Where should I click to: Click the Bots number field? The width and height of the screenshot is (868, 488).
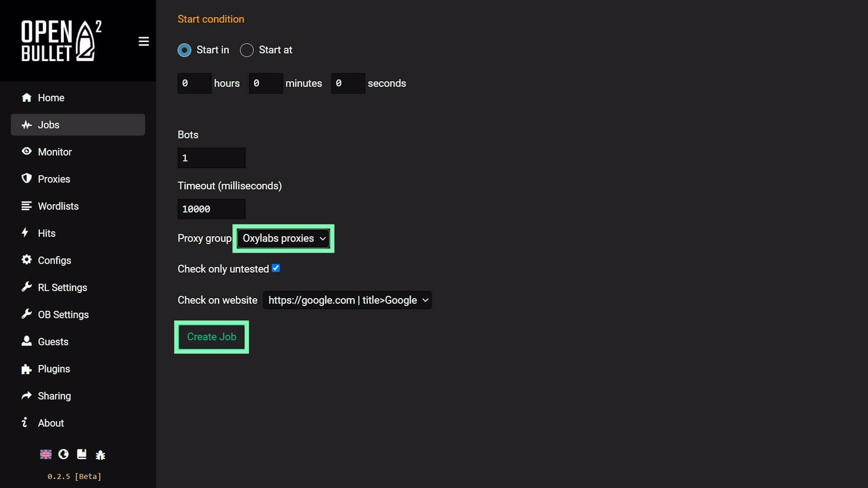click(212, 158)
